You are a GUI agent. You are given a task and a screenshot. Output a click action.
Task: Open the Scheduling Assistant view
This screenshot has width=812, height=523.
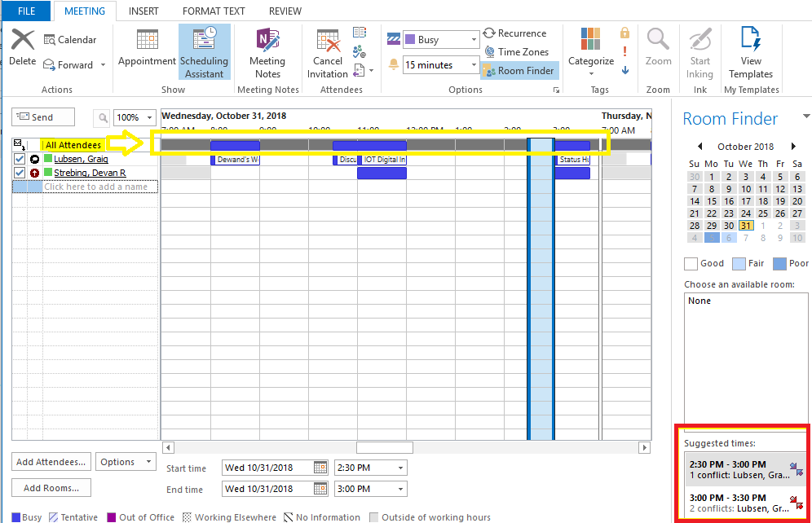click(x=204, y=53)
